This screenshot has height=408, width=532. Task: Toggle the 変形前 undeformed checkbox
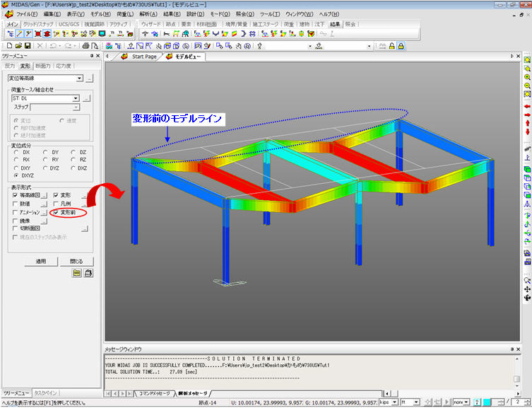tap(56, 213)
